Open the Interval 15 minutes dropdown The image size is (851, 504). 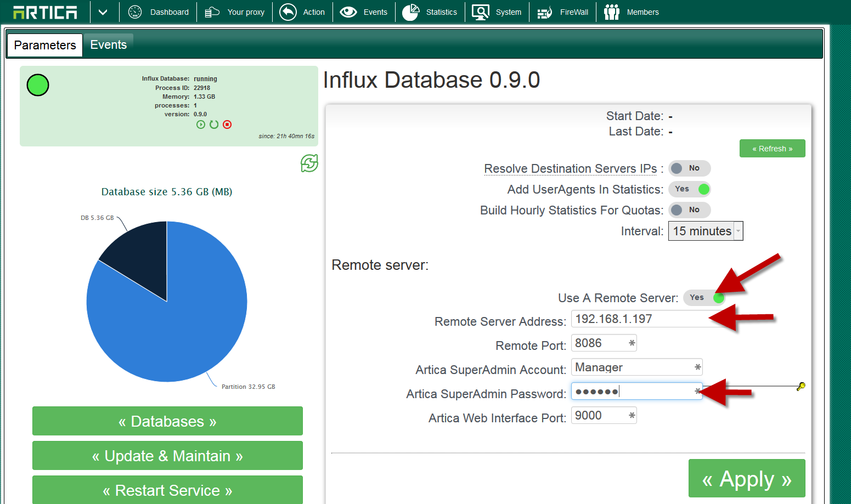click(706, 231)
